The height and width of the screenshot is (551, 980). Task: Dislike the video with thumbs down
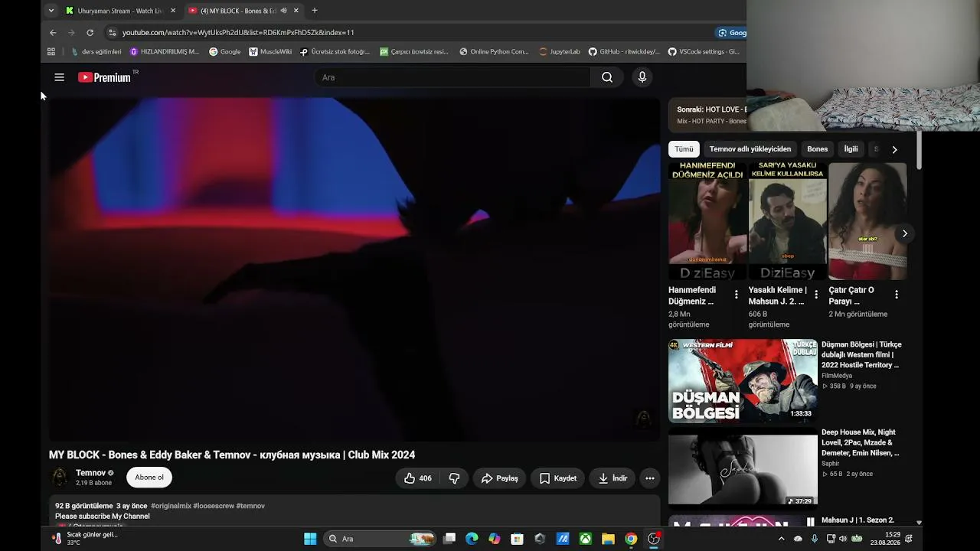[x=454, y=478]
